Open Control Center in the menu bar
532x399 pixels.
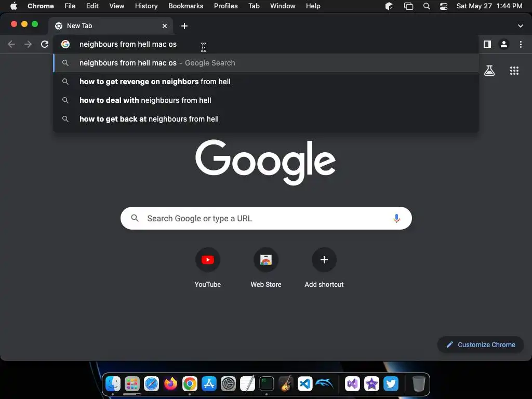pos(444,6)
